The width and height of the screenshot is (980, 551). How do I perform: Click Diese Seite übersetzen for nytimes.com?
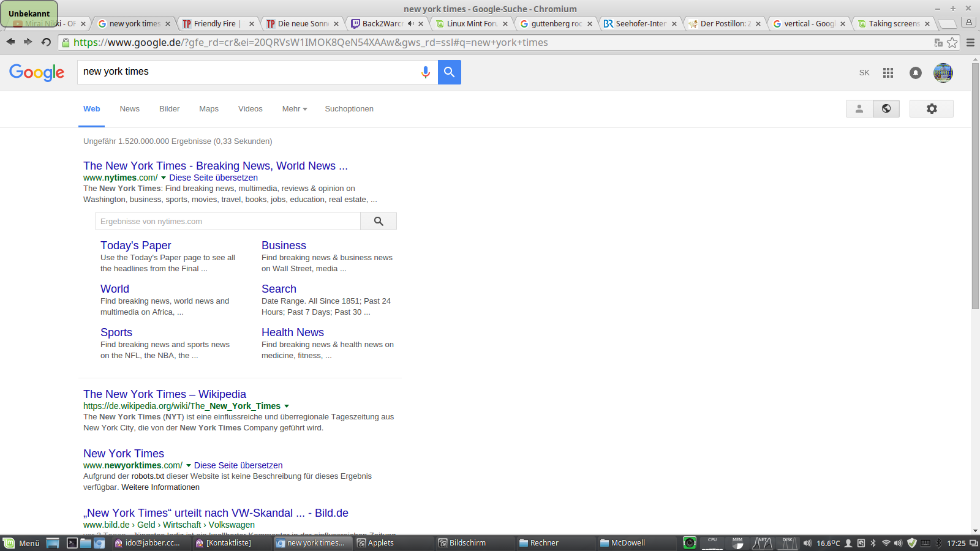pos(213,178)
